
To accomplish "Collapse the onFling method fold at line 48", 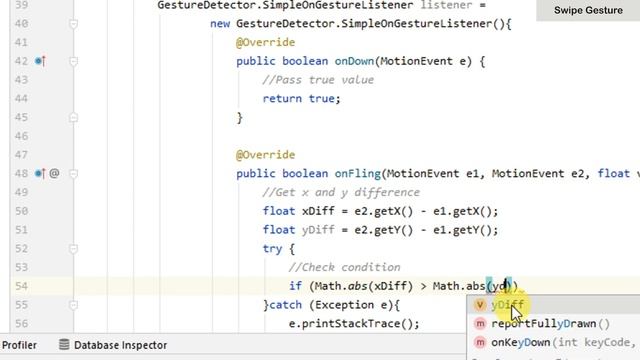I will [x=73, y=174].
